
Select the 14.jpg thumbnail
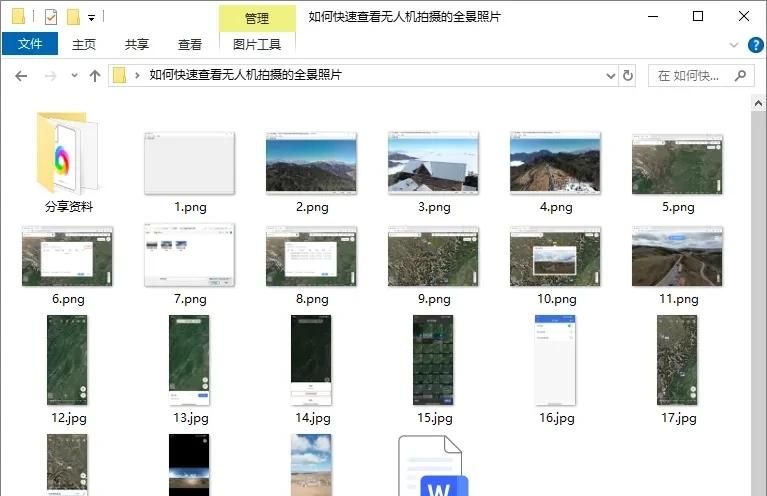tap(311, 360)
